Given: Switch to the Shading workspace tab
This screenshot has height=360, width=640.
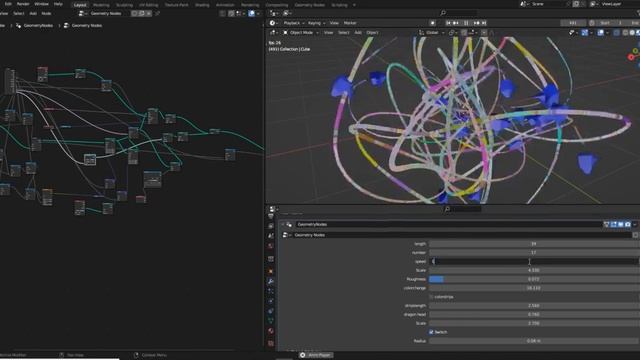Looking at the screenshot, I should [x=202, y=5].
